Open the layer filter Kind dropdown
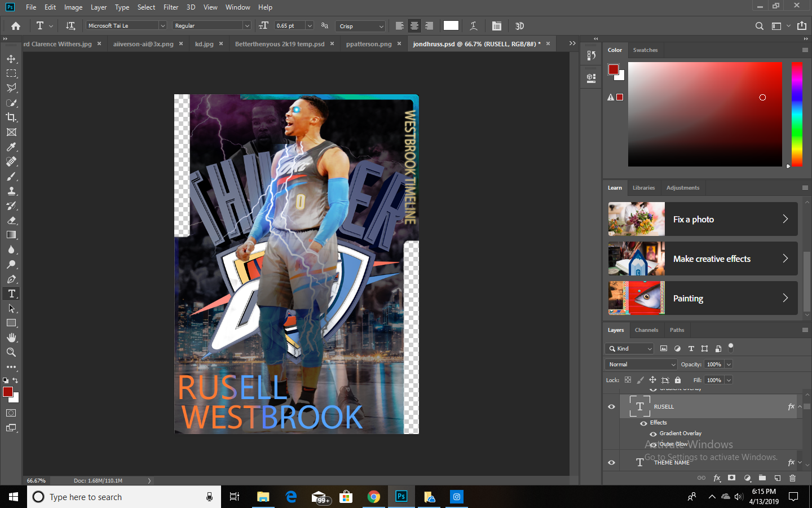The width and height of the screenshot is (812, 508). coord(629,349)
